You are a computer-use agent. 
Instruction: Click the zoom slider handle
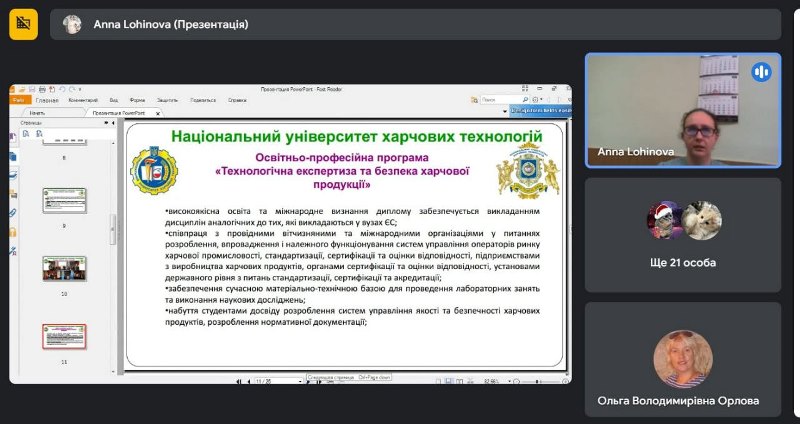[x=537, y=381]
